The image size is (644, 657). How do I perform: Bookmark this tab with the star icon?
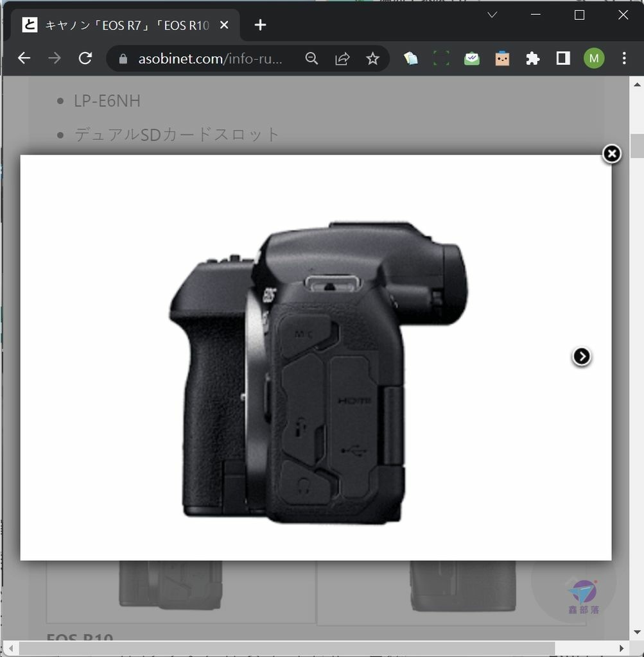click(373, 58)
